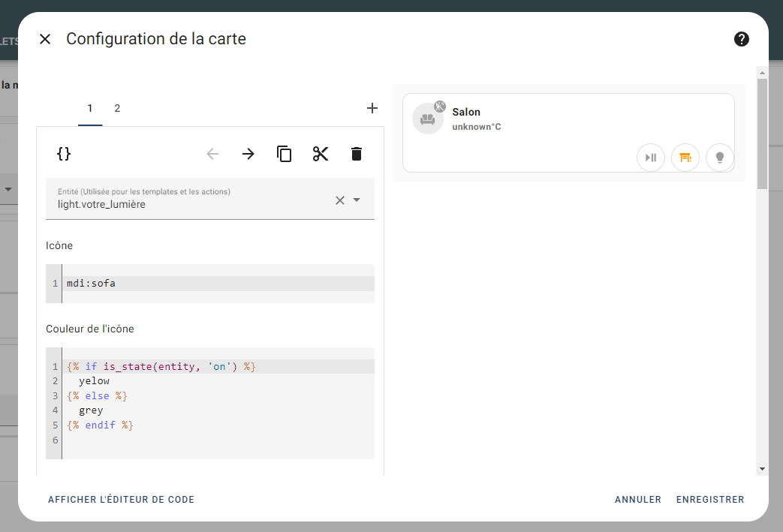Clear the light.votre_lumière entity field

pyautogui.click(x=340, y=200)
